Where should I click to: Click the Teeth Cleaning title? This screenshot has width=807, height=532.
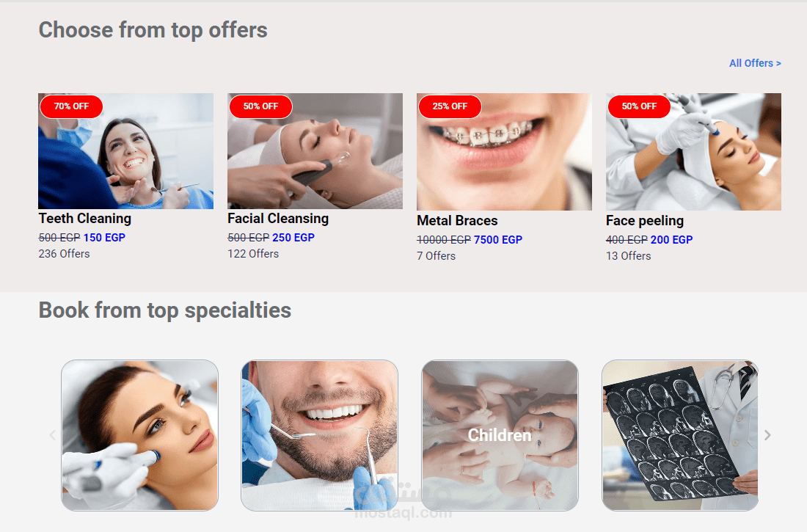click(x=85, y=219)
